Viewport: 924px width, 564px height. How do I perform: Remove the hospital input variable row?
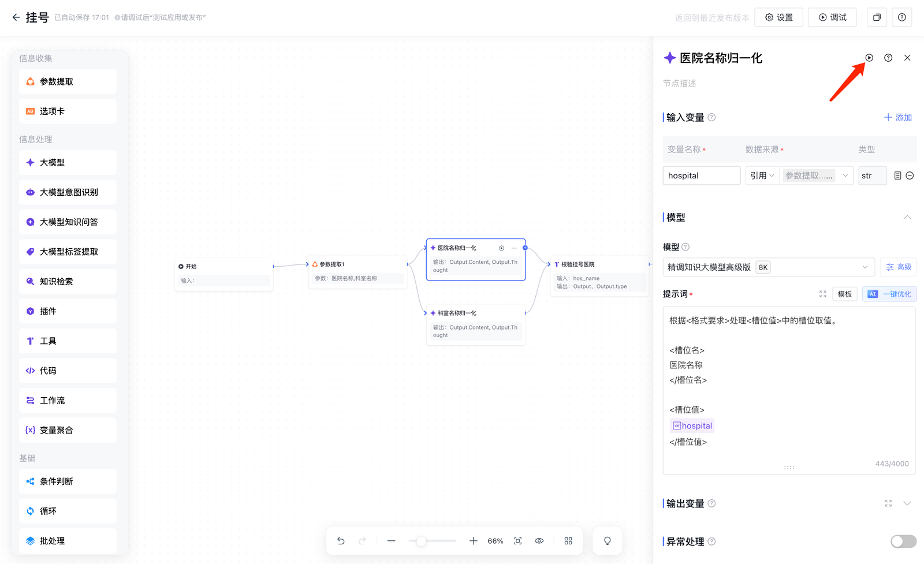[x=910, y=175]
